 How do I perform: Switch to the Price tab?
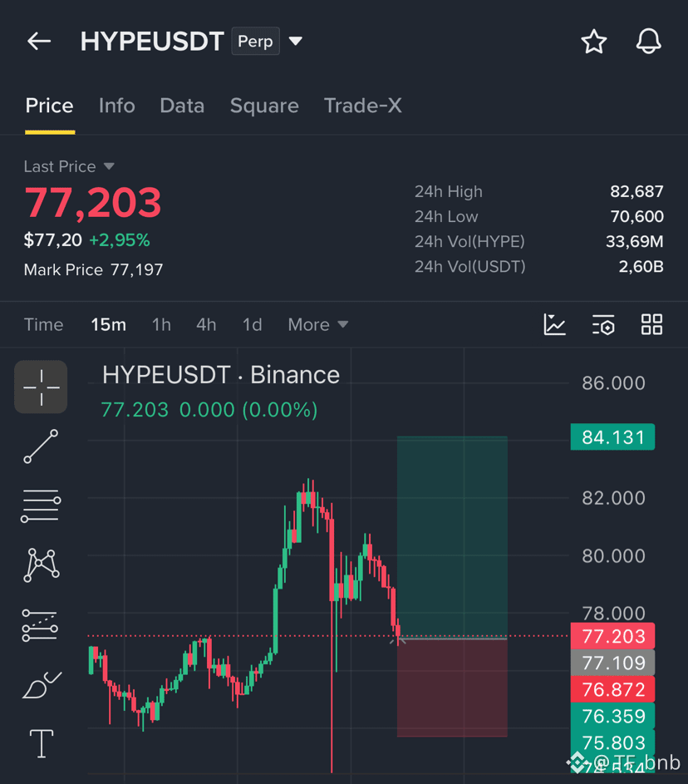point(50,106)
